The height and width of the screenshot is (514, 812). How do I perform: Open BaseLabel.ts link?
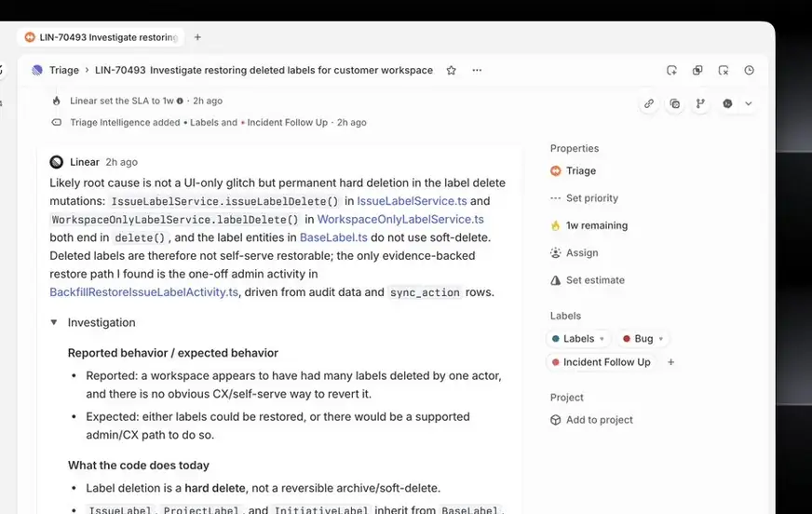[333, 237]
